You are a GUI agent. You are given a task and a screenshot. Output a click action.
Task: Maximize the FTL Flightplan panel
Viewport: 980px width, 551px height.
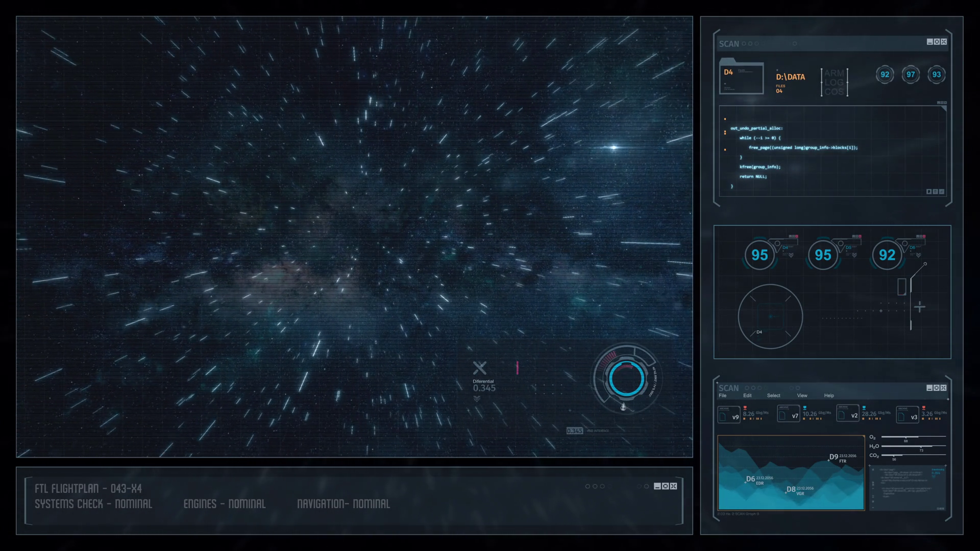pyautogui.click(x=665, y=486)
